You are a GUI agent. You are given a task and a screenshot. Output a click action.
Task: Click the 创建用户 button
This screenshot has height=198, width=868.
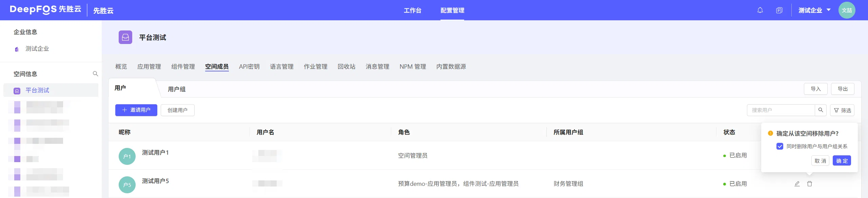177,110
